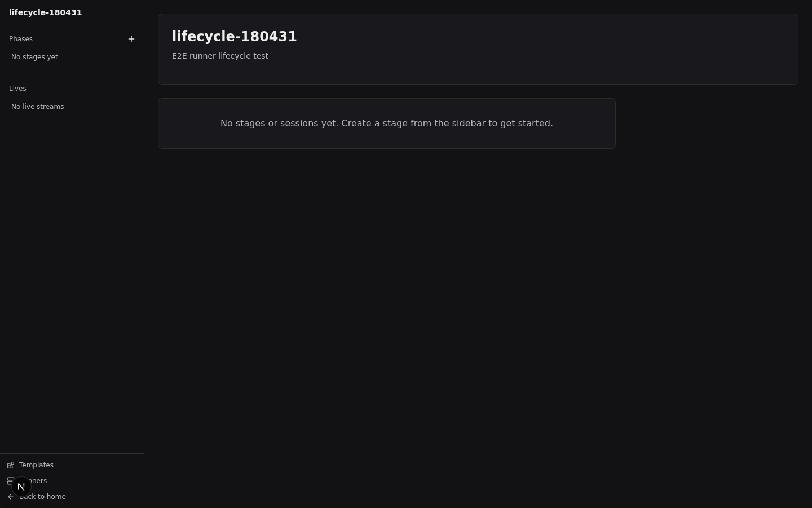The width and height of the screenshot is (812, 508).
Task: Select the lifecycle-180431 sidebar title
Action: [x=46, y=12]
